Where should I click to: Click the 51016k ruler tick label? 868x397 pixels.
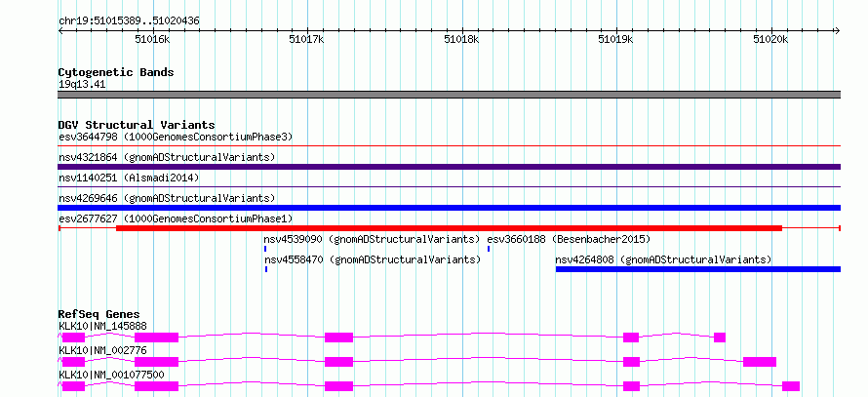[x=153, y=39]
